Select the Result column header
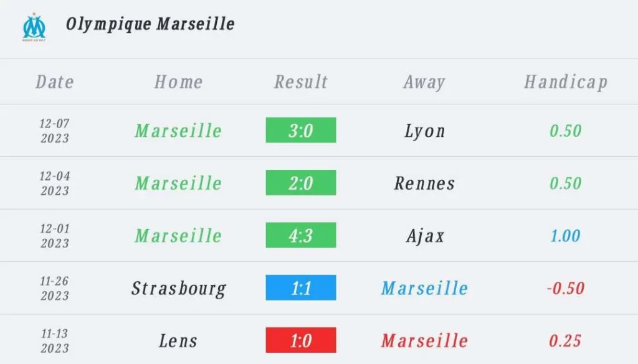 [x=301, y=82]
